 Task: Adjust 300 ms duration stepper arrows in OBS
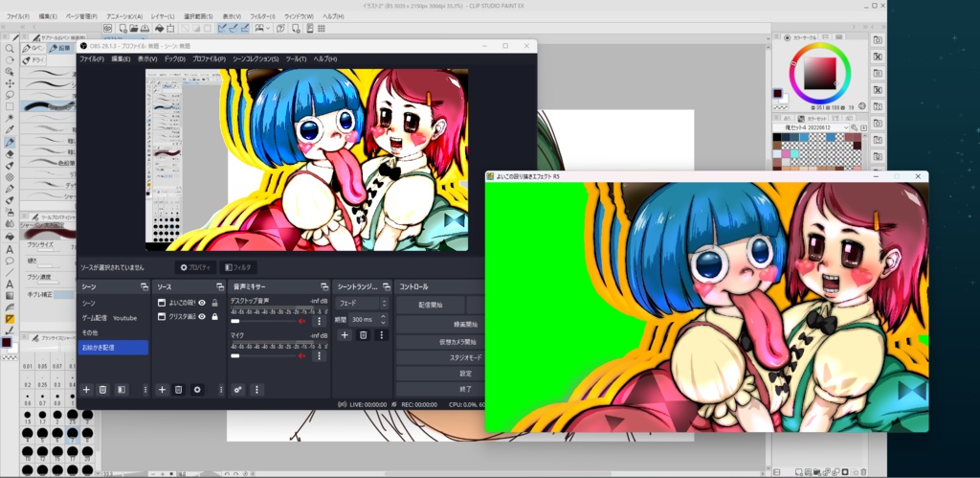tap(384, 319)
